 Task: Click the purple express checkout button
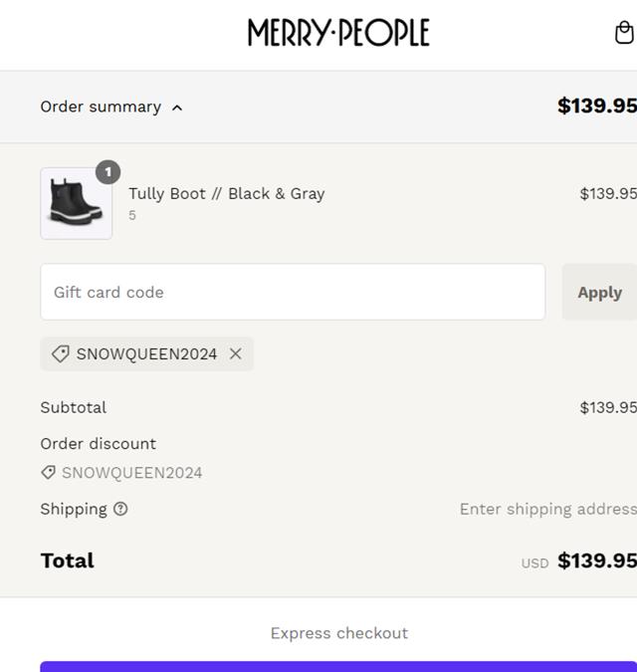pyautogui.click(x=338, y=666)
